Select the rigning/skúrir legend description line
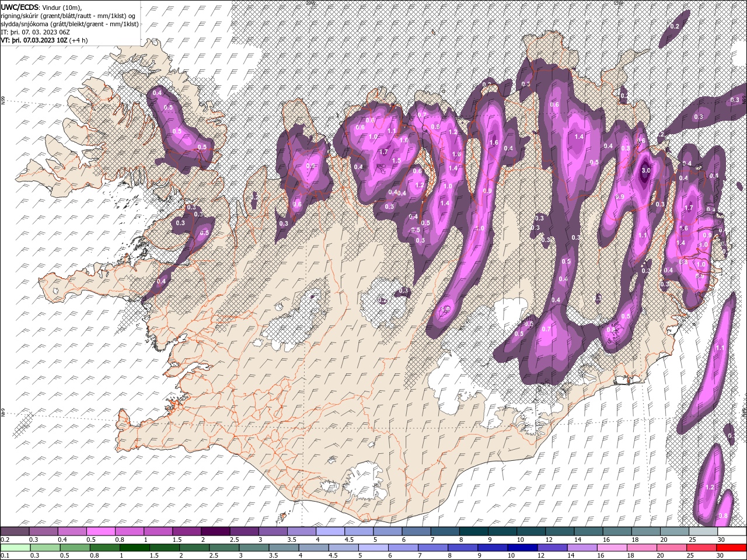The width and height of the screenshot is (747, 560). tap(68, 15)
